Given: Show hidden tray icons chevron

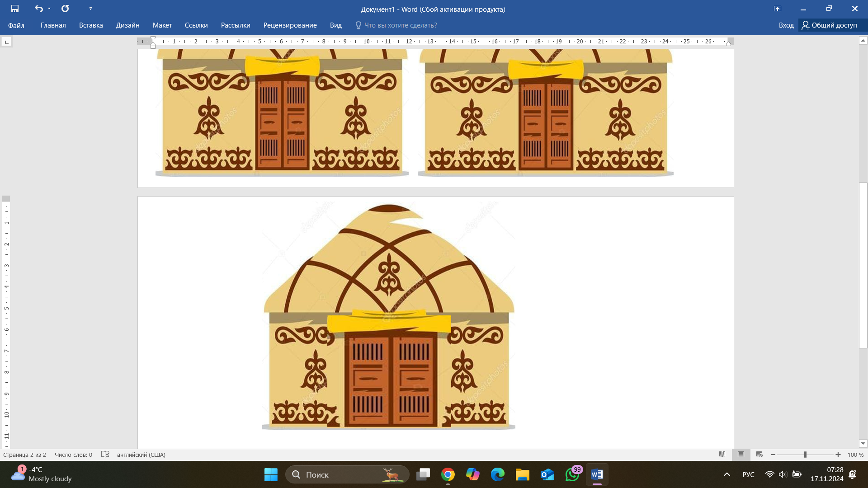Looking at the screenshot, I should 727,474.
